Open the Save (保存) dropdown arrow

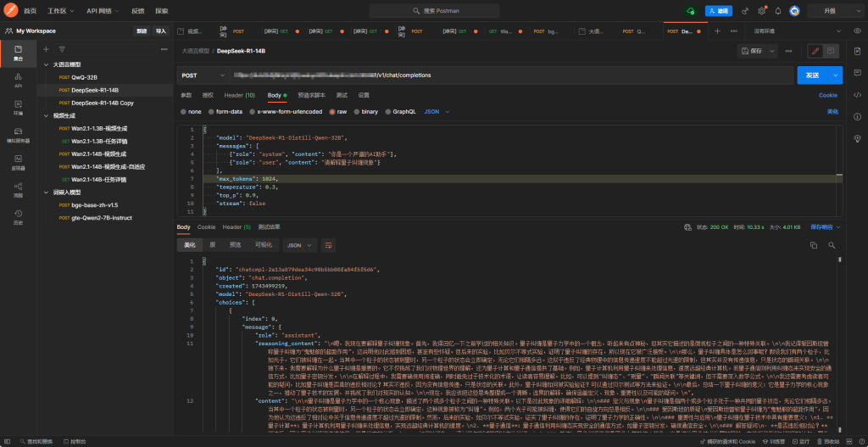(771, 51)
